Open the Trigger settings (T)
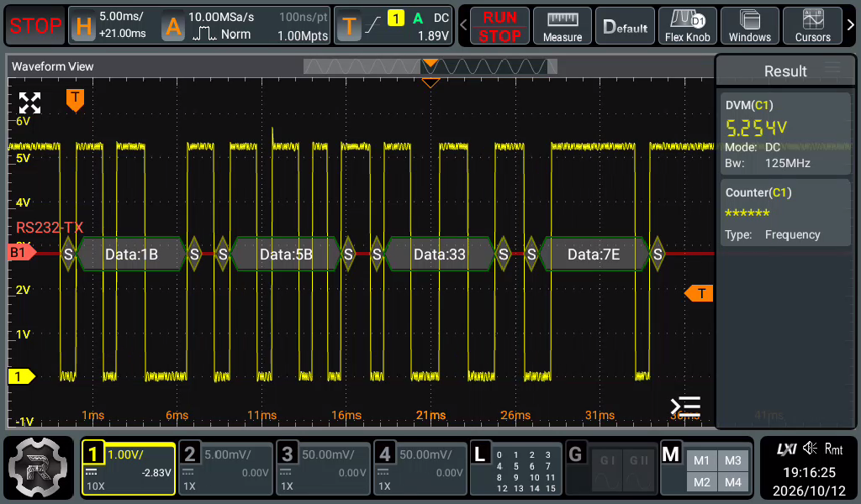 pyautogui.click(x=349, y=26)
